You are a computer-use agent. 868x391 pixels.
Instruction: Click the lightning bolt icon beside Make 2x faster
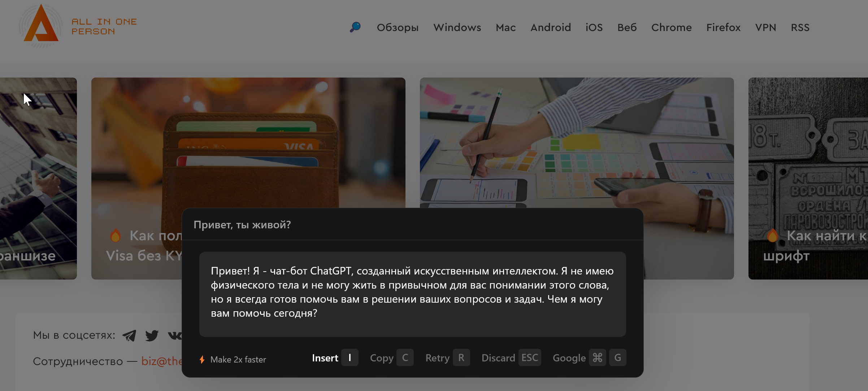(202, 359)
